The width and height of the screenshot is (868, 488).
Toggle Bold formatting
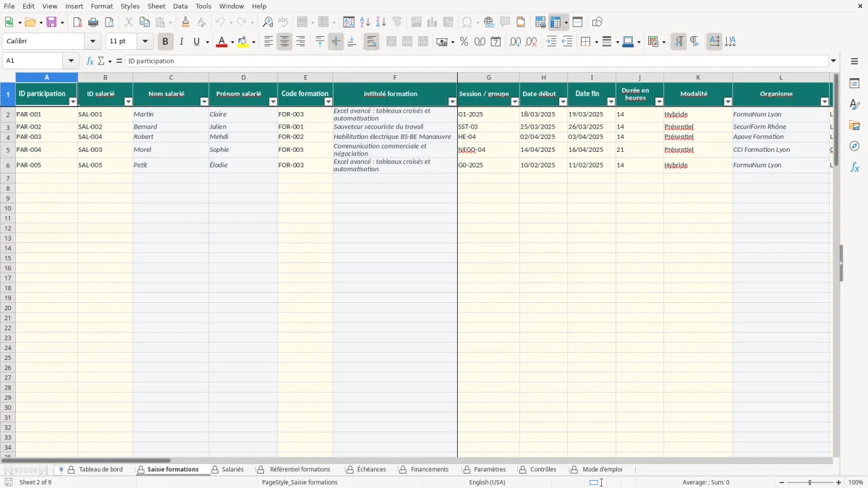click(x=166, y=42)
